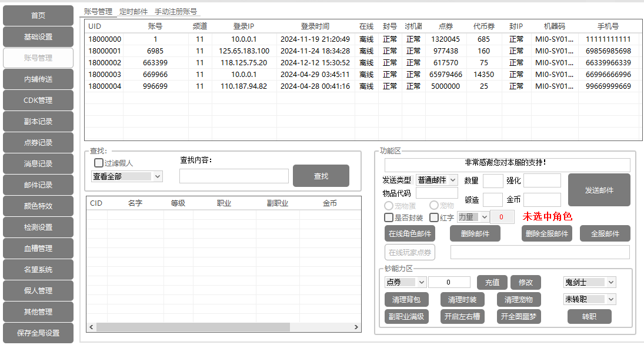
Task: Go to CDK管理 in the sidebar
Action: pos(38,101)
